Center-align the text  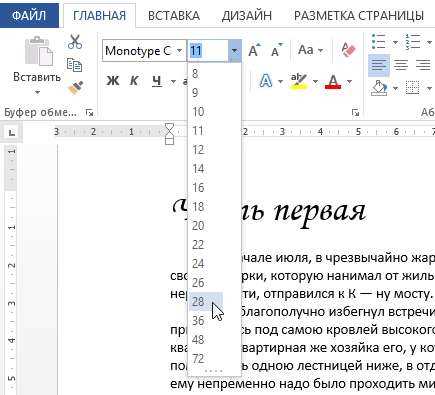[x=401, y=65]
